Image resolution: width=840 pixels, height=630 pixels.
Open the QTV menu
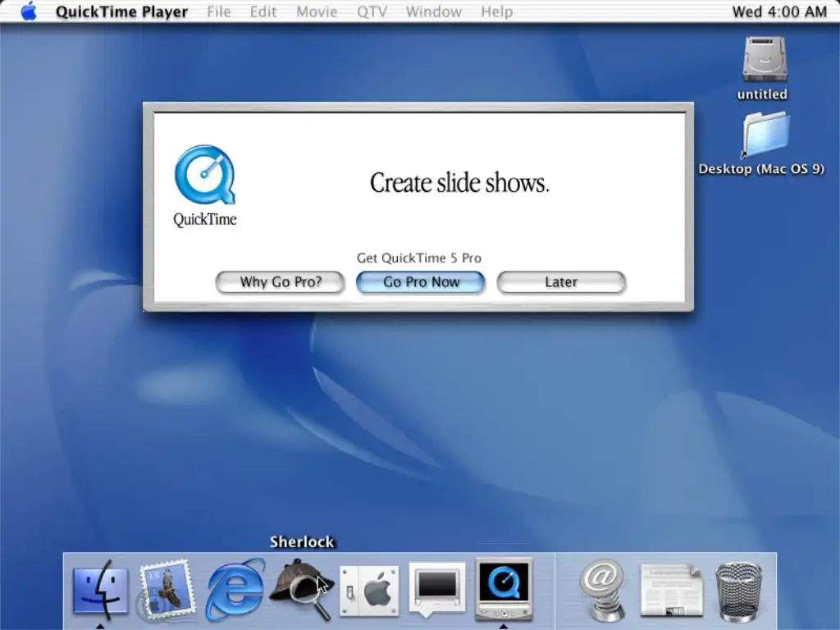tap(372, 11)
